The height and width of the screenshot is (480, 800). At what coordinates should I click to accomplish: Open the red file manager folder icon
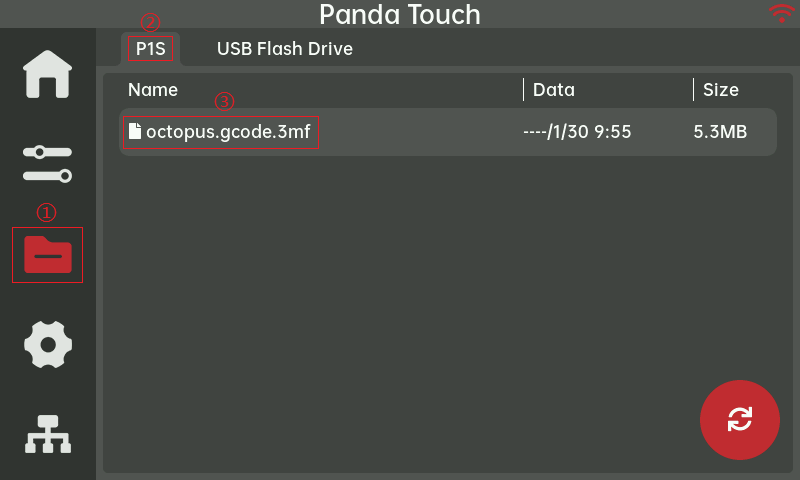[x=48, y=256]
